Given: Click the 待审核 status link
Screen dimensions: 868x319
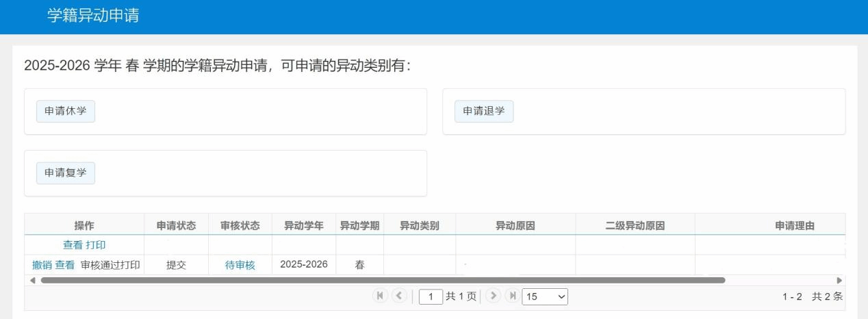Looking at the screenshot, I should pos(240,266).
